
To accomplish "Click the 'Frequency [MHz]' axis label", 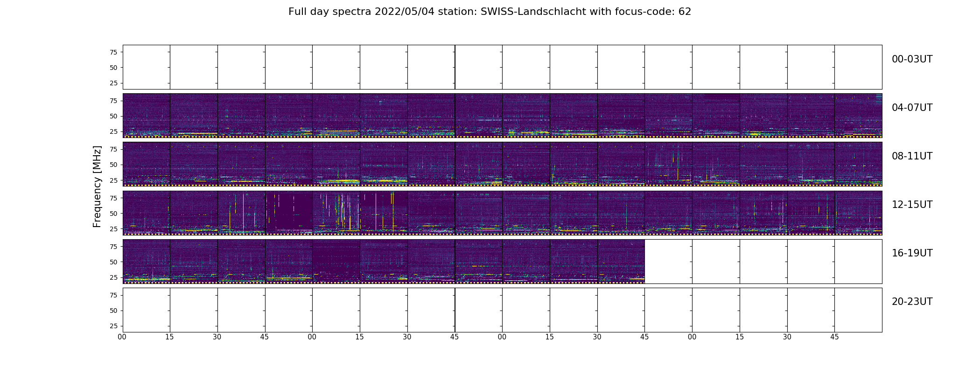I will (x=97, y=186).
